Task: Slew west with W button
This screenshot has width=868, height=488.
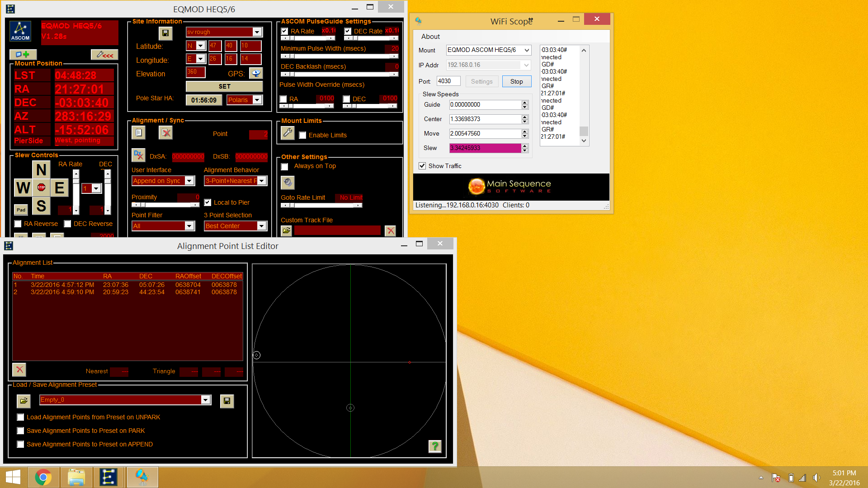Action: (23, 188)
